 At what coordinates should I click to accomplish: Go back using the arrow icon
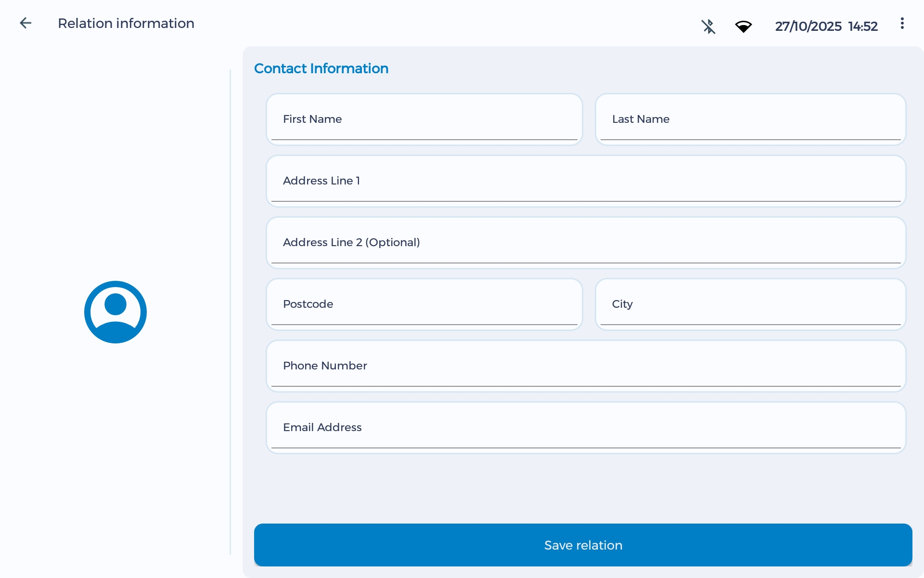pyautogui.click(x=26, y=23)
